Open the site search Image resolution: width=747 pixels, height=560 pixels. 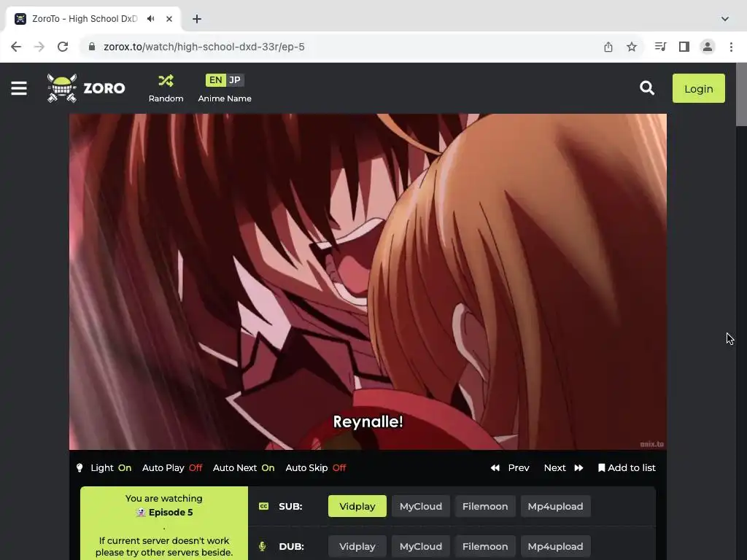(x=646, y=88)
